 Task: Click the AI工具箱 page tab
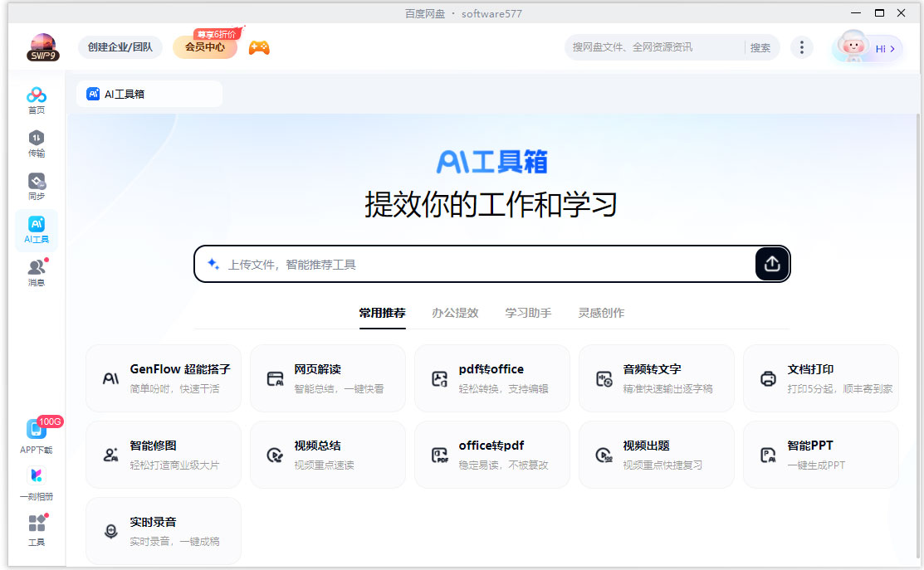[149, 95]
